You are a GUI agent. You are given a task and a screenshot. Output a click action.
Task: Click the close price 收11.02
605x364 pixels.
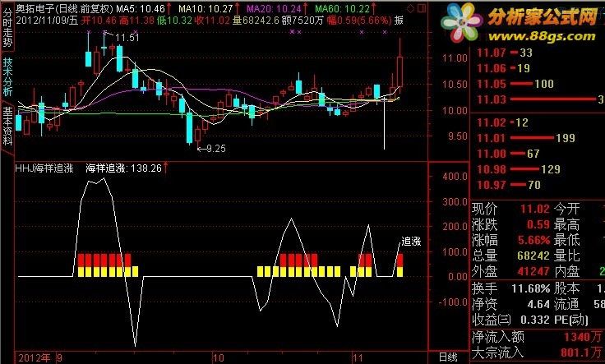click(x=212, y=20)
